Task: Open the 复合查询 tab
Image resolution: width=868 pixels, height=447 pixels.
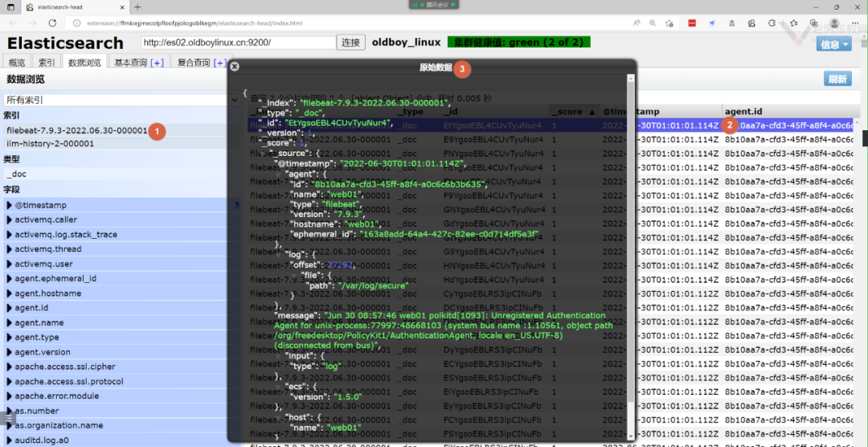Action: point(193,63)
